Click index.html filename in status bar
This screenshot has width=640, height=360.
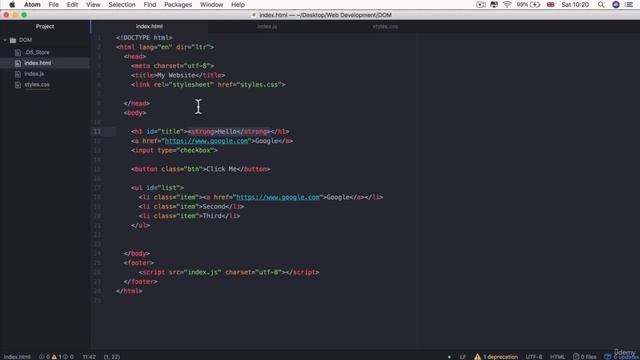pos(17,357)
